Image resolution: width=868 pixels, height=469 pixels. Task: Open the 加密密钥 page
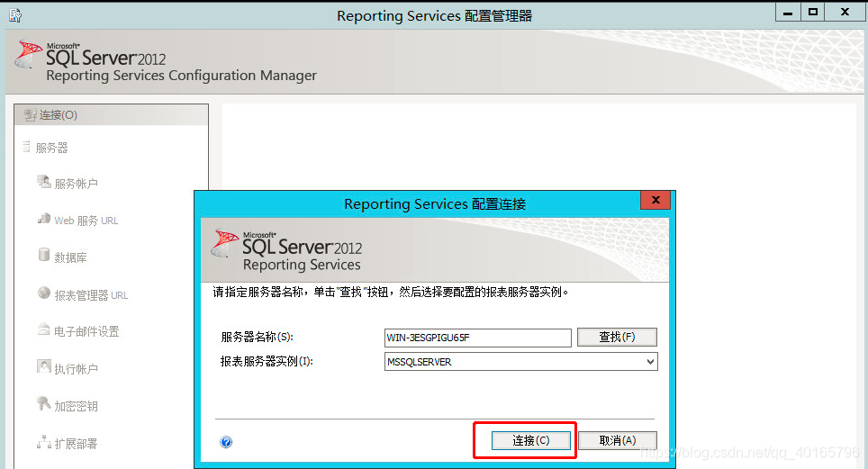[76, 406]
